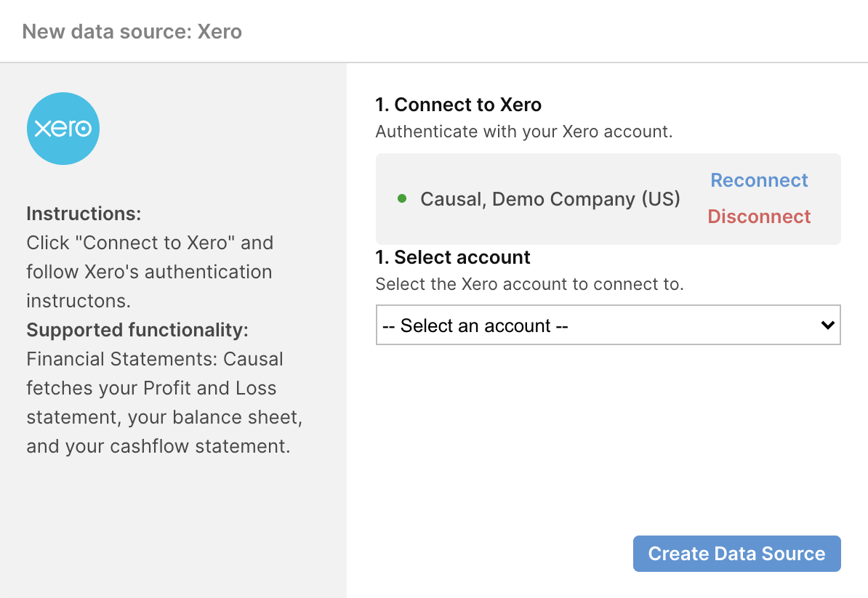Click the '1. Connect to Xero' heading

[459, 105]
